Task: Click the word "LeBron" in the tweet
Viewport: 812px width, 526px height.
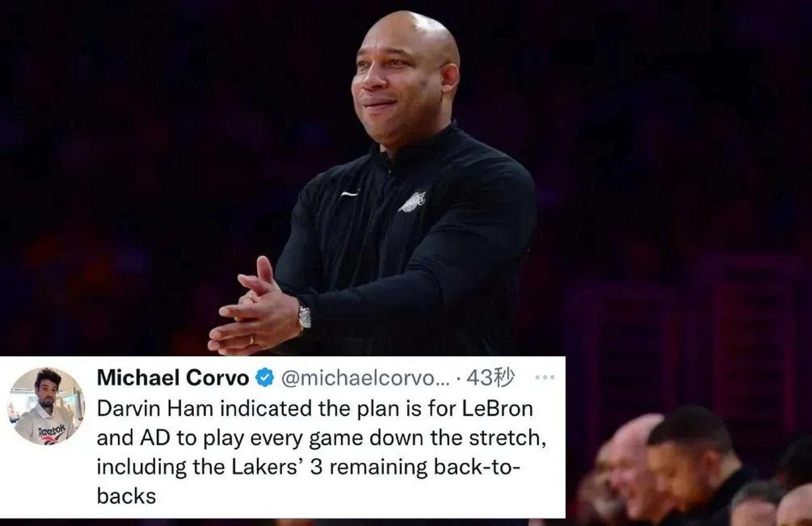Action: (497, 408)
